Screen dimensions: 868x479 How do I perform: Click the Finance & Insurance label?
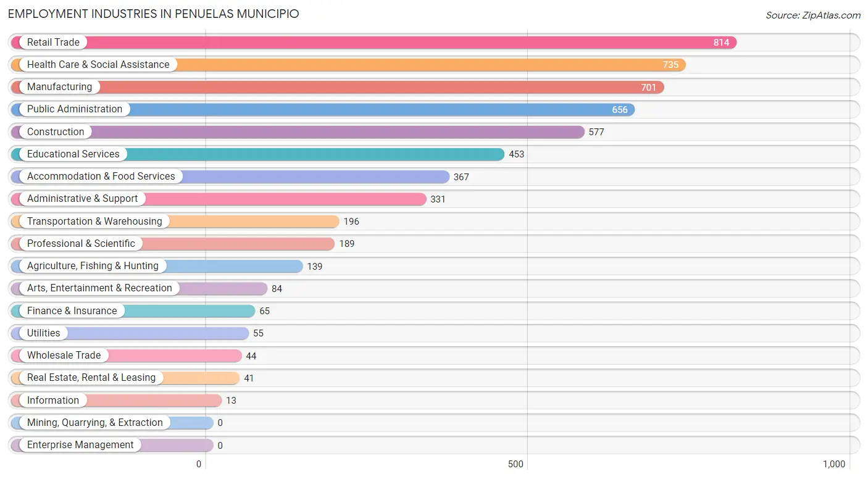[x=72, y=310]
